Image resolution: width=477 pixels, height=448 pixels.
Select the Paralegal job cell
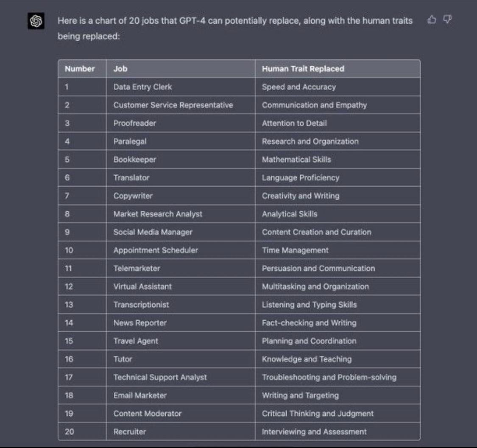(181, 142)
